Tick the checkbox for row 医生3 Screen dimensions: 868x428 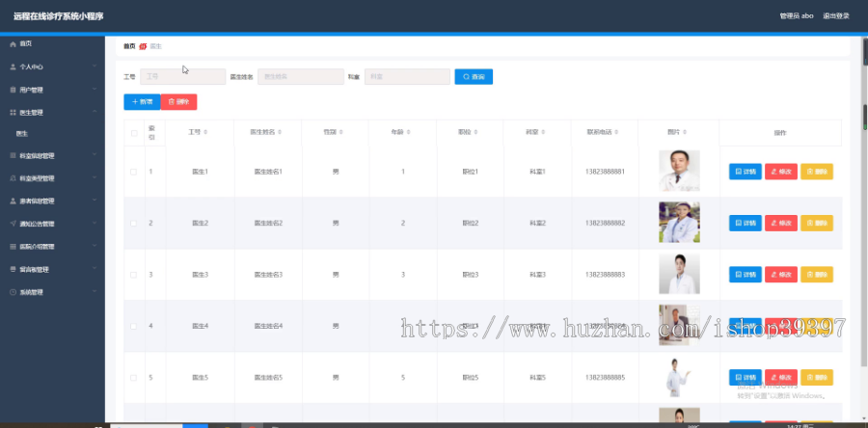(x=133, y=275)
